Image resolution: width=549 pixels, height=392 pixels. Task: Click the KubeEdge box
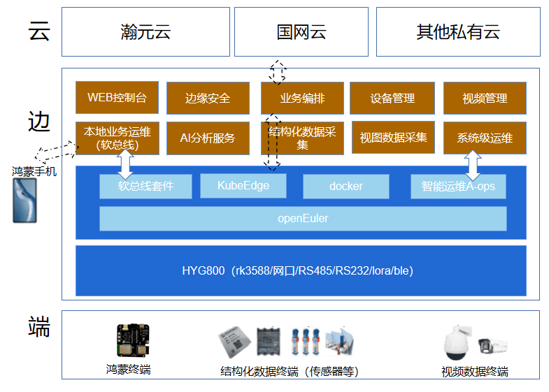pyautogui.click(x=243, y=186)
